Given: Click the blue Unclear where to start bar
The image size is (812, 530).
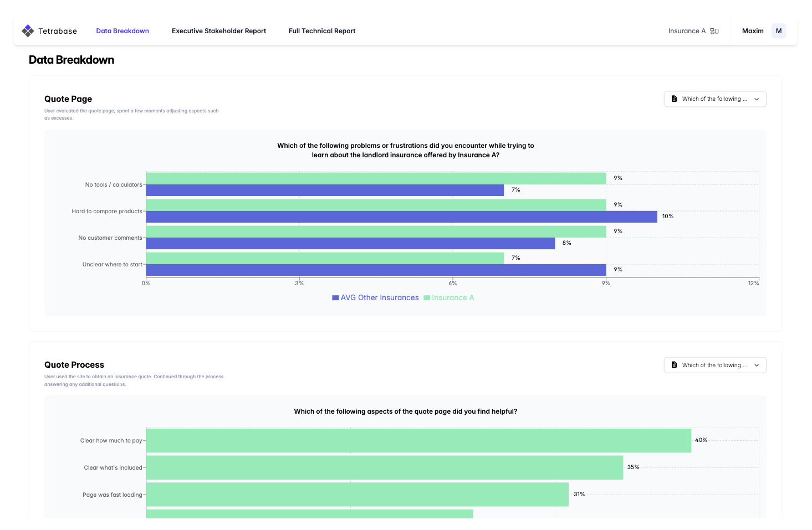Looking at the screenshot, I should pyautogui.click(x=376, y=270).
